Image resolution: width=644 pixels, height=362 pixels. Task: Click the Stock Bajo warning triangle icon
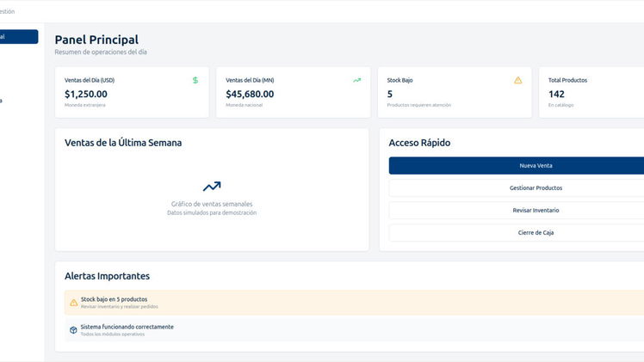(x=518, y=80)
